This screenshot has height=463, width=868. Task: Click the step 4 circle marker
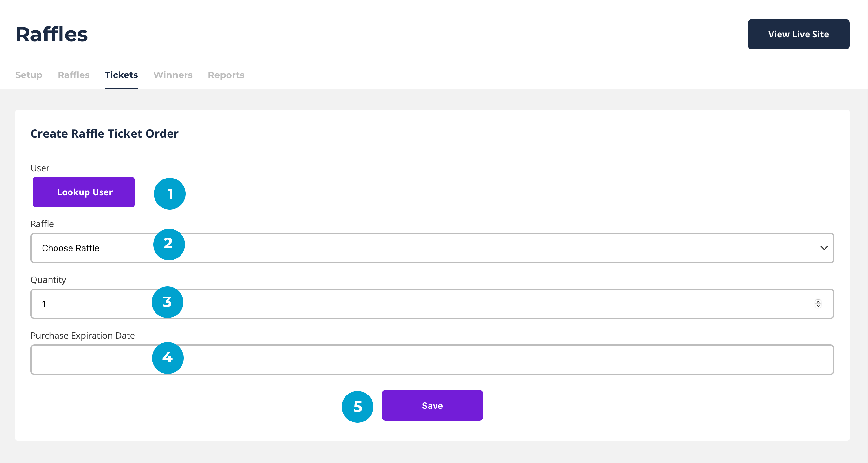coord(168,358)
